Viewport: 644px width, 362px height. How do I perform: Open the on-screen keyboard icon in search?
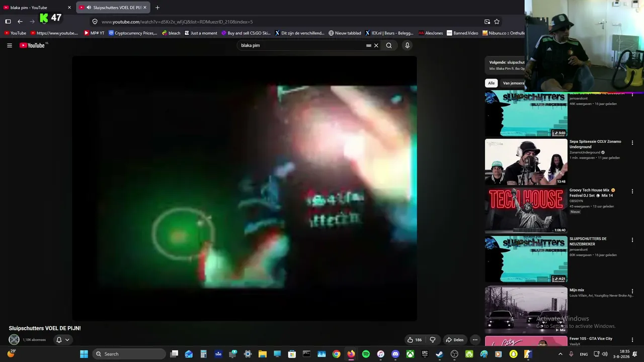(x=369, y=45)
